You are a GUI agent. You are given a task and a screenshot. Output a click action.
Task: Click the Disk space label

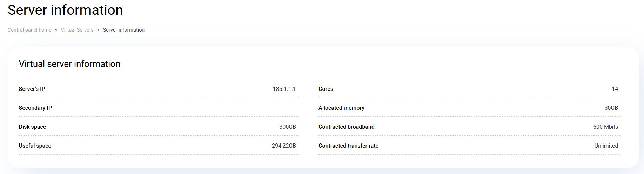coord(32,127)
